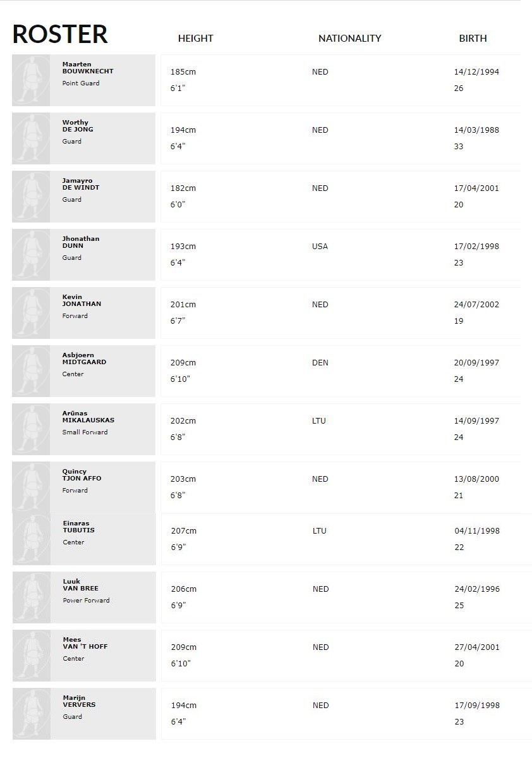Select Luuk Van Bree's player thumbnail
The height and width of the screenshot is (765, 532).
pyautogui.click(x=32, y=597)
